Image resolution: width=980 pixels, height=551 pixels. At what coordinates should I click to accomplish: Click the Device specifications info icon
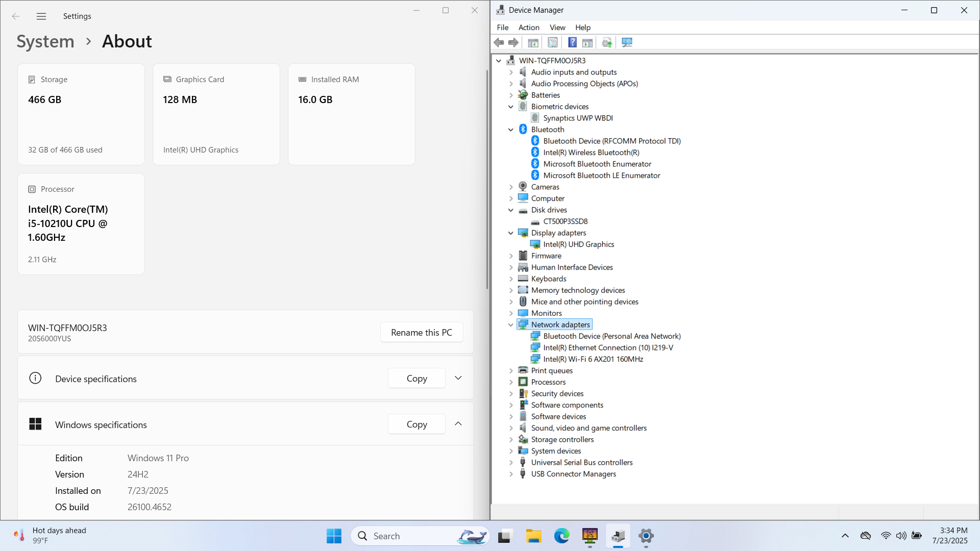tap(35, 378)
